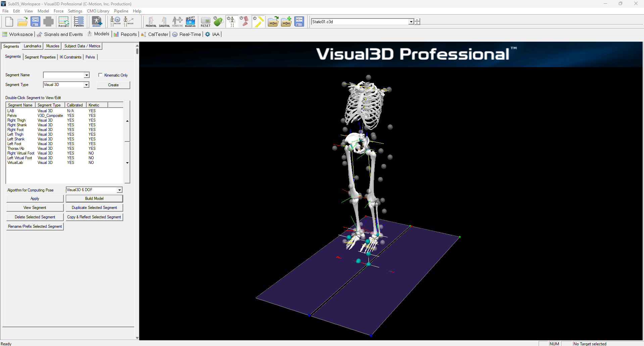This screenshot has height=346, width=644.
Task: Toggle the yellow segment display icon
Action: point(258,21)
